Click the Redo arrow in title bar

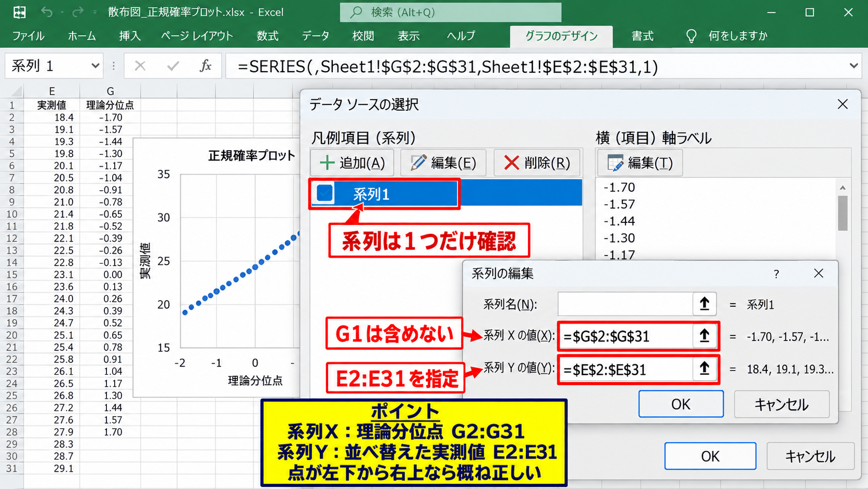(78, 12)
